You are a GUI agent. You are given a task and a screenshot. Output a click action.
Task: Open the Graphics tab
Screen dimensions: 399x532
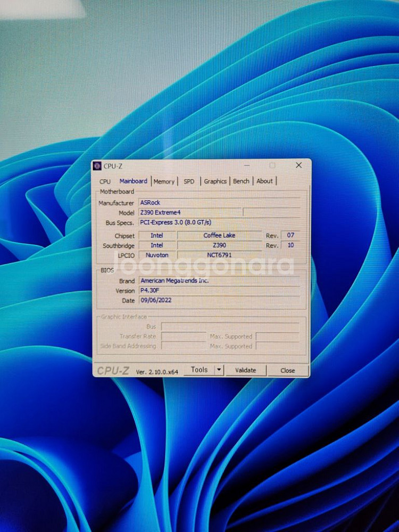[215, 181]
